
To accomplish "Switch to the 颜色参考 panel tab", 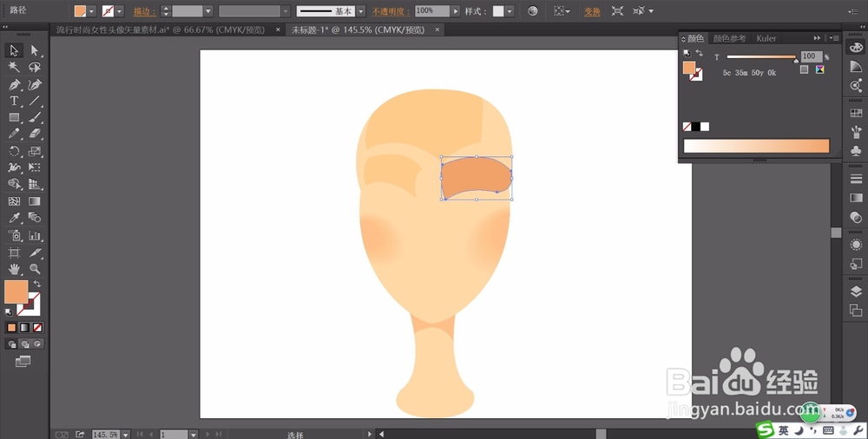I will 729,38.
